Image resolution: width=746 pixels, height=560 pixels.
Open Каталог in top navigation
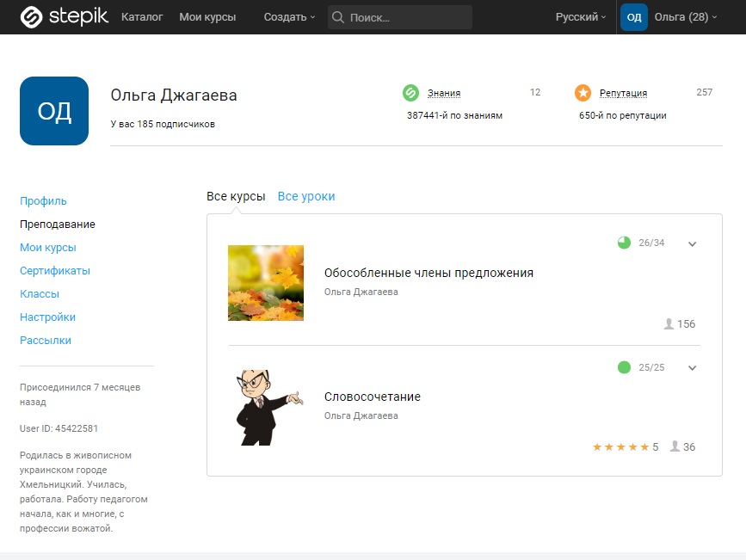point(142,17)
